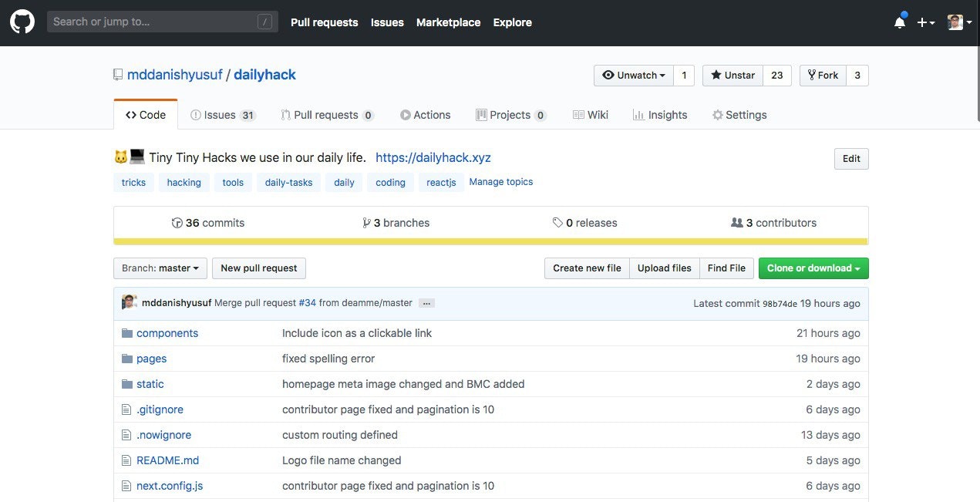Switch to the repository Issues tab

(223, 115)
